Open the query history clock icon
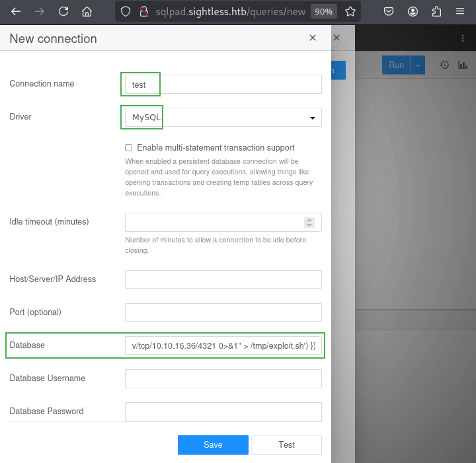The width and height of the screenshot is (476, 463). point(444,65)
